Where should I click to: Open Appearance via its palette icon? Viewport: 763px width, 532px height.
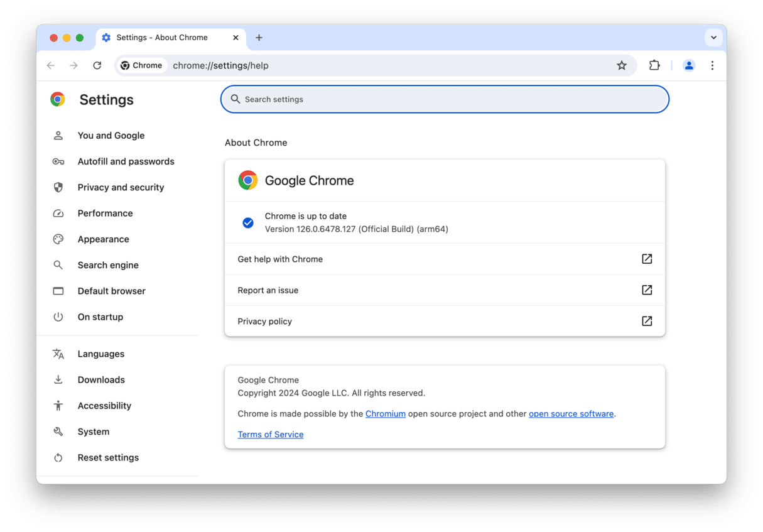(x=58, y=239)
